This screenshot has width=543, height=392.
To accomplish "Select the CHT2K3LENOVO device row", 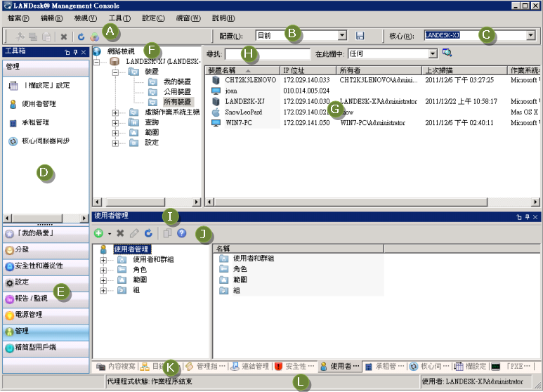I will 372,80.
